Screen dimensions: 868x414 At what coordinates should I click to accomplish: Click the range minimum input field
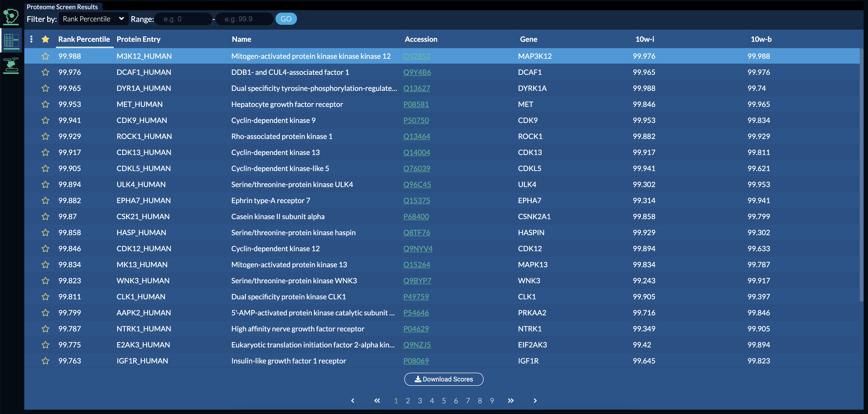tap(184, 19)
